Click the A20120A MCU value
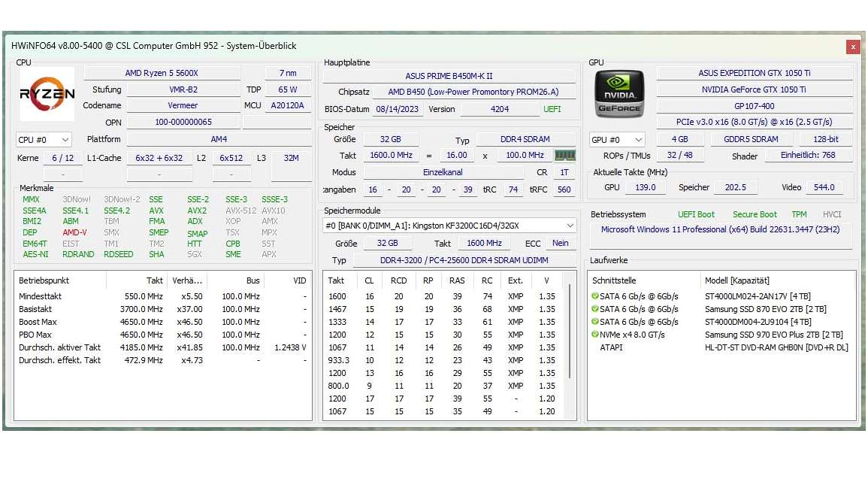Viewport: 868px width, 488px height. pyautogui.click(x=287, y=105)
